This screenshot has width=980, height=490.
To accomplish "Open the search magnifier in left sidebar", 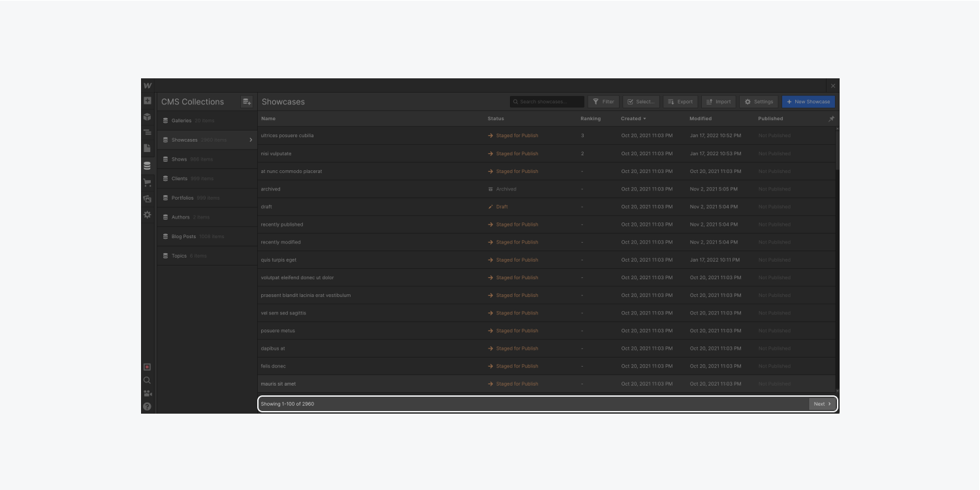I will 148,380.
